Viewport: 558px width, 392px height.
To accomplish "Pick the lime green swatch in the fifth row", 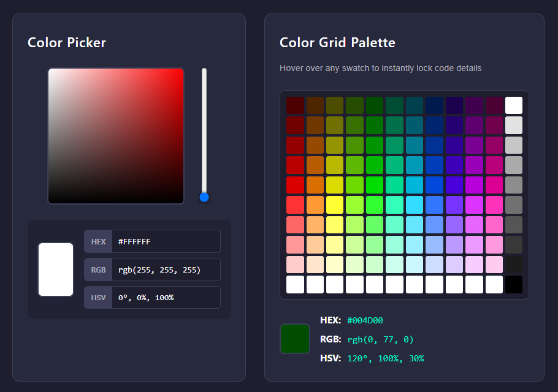I will pos(355,185).
